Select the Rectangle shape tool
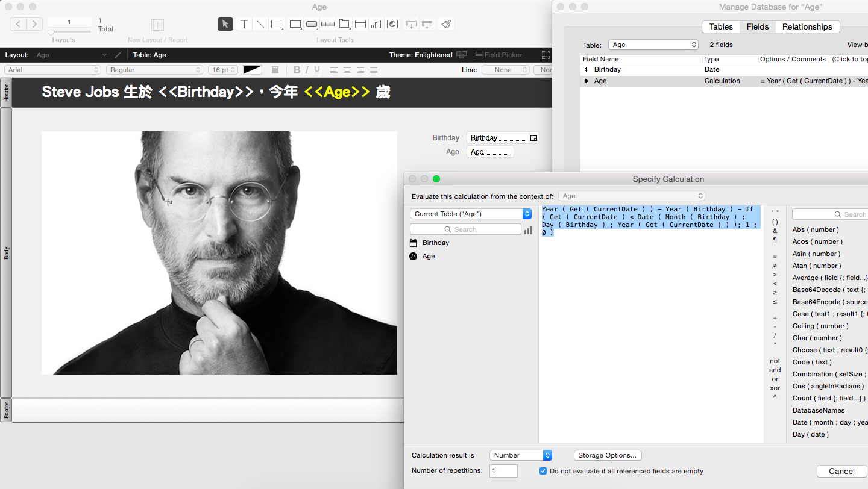The image size is (868, 489). coord(277,24)
